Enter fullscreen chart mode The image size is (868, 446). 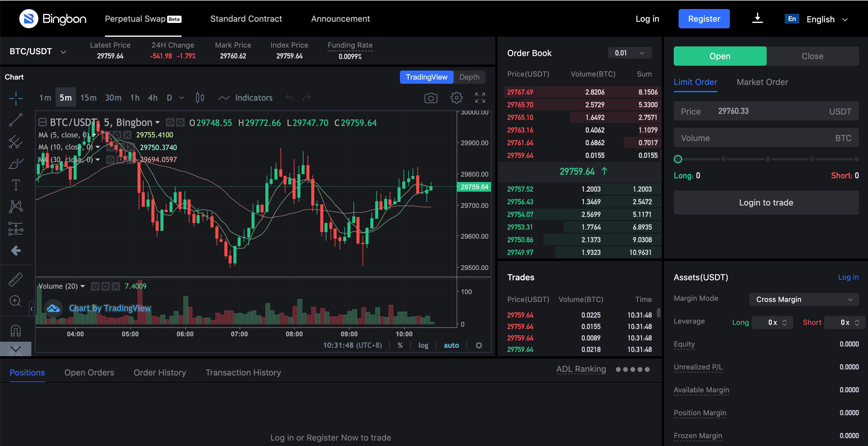tap(480, 98)
